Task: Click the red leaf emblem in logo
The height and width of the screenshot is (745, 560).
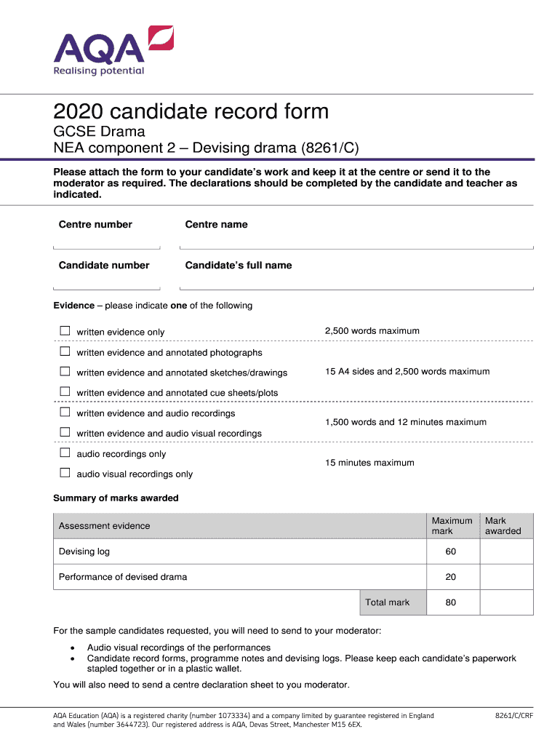Action: (x=161, y=37)
